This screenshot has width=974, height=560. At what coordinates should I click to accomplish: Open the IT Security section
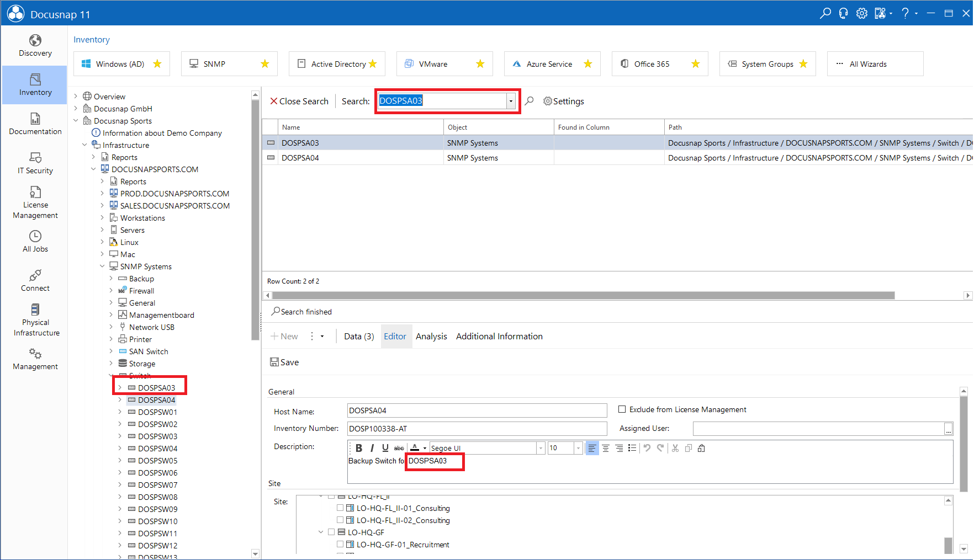pyautogui.click(x=35, y=163)
